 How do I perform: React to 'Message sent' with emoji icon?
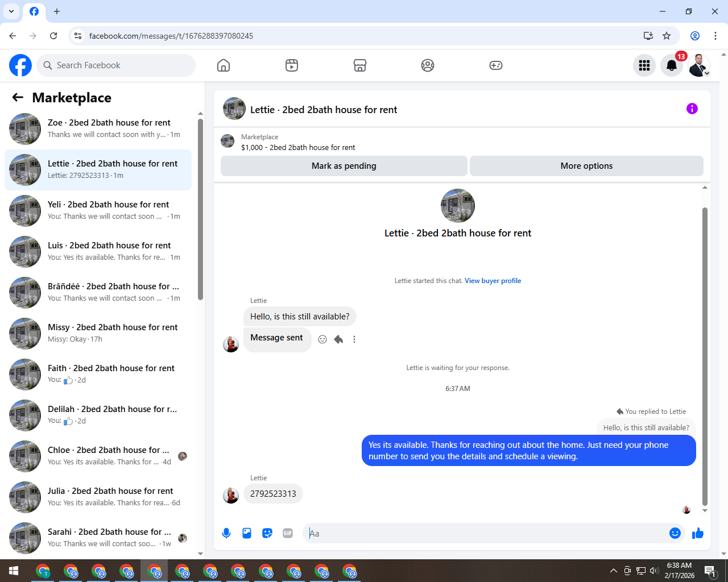pos(322,339)
